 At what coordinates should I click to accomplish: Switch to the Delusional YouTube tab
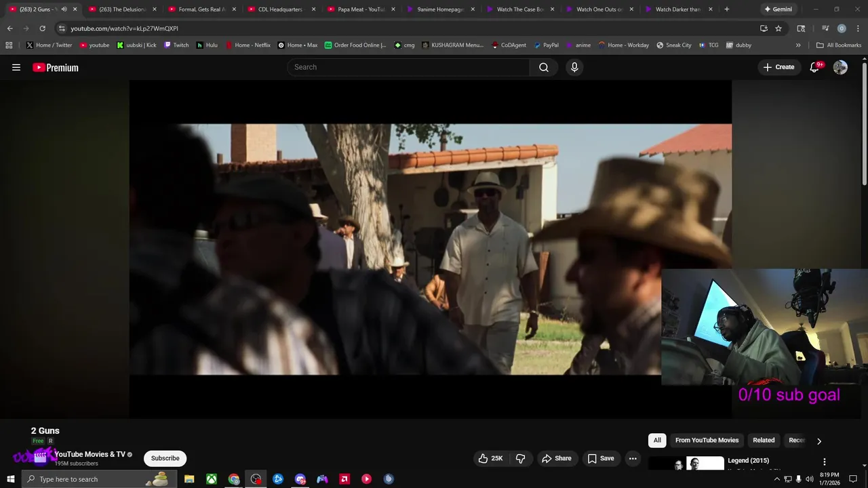click(x=122, y=9)
